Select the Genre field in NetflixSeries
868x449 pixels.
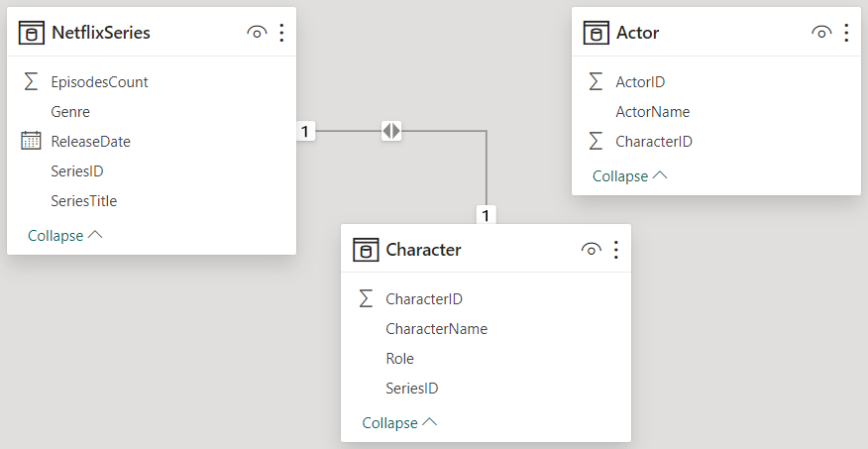tap(70, 112)
